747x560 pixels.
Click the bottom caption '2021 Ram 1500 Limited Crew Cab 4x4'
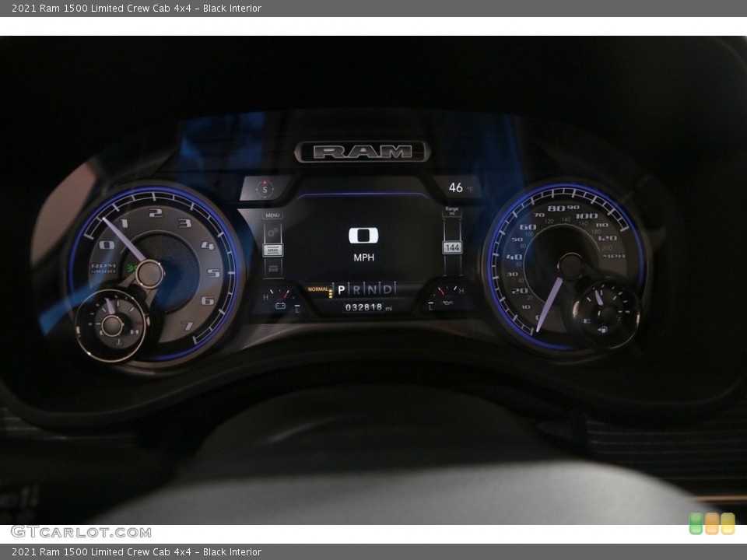(101, 552)
